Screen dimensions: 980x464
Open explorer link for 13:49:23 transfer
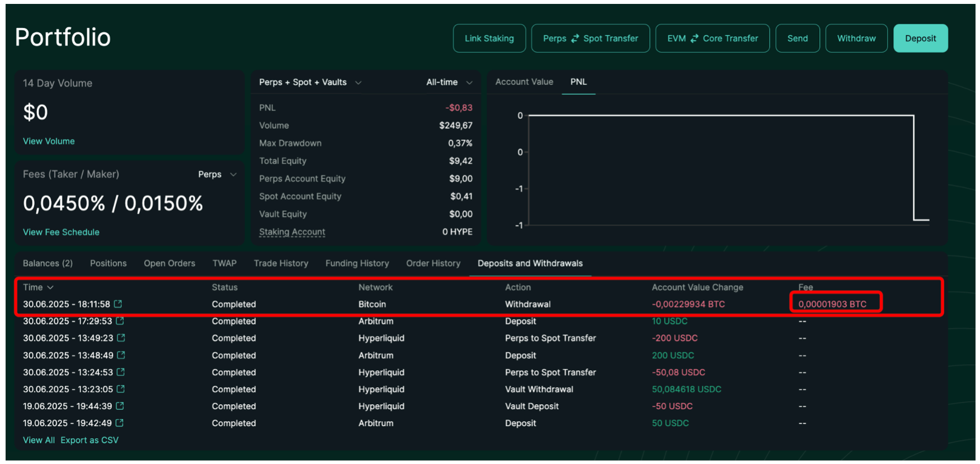pyautogui.click(x=121, y=338)
